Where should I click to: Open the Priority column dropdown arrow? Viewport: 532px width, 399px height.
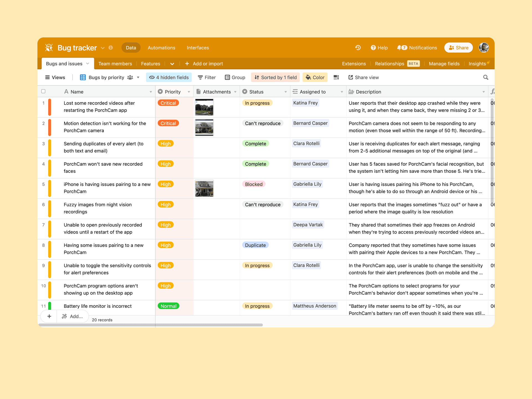click(x=189, y=92)
